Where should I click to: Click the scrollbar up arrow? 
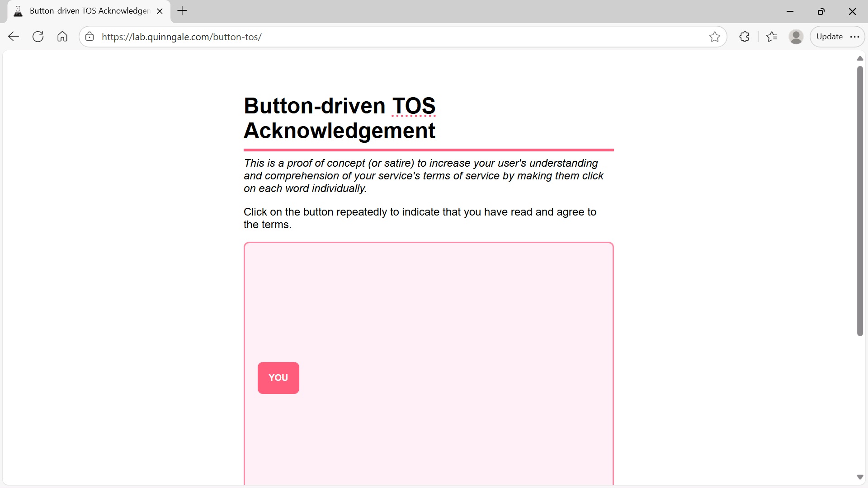pos(860,58)
